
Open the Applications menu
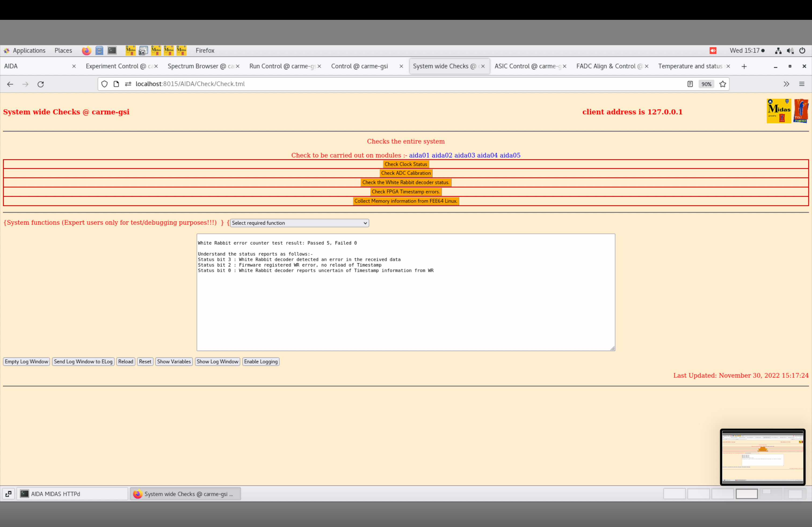[29, 50]
